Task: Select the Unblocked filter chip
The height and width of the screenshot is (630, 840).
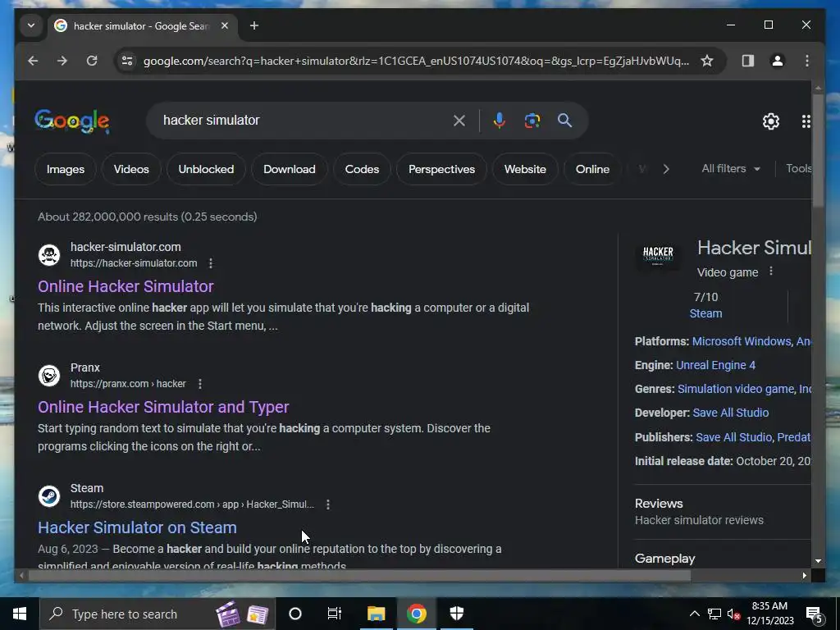Action: tap(206, 169)
